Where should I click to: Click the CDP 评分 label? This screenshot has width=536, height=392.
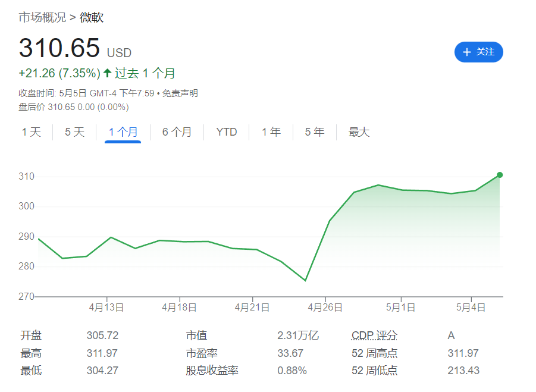coord(374,335)
